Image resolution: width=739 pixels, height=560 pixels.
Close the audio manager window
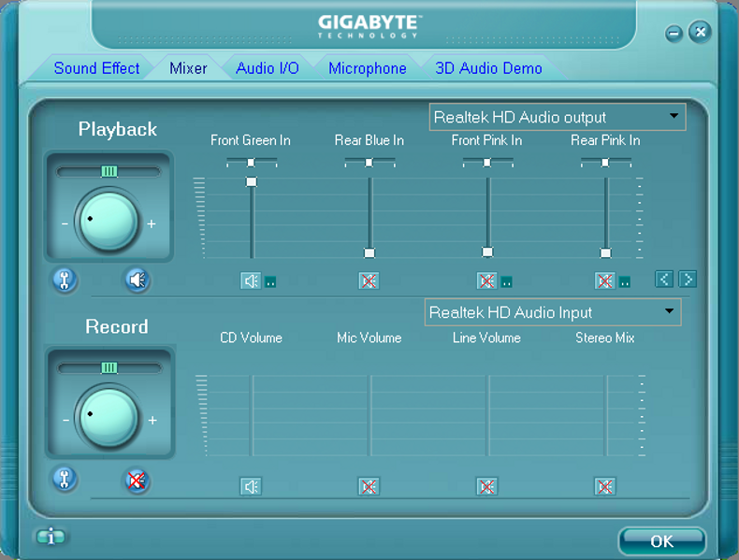[701, 32]
